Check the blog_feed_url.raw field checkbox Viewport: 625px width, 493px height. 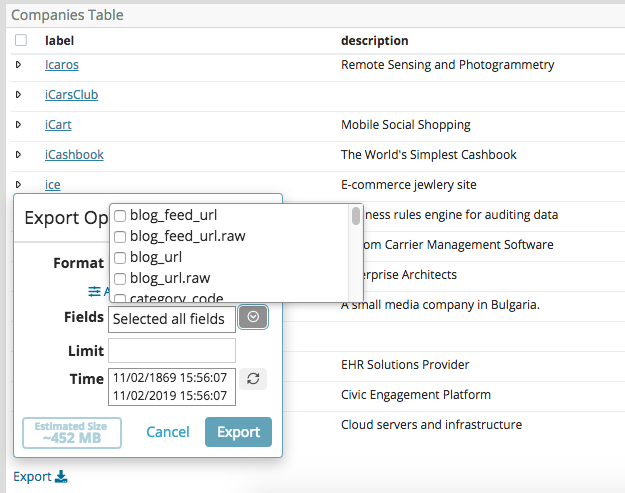pyautogui.click(x=120, y=236)
